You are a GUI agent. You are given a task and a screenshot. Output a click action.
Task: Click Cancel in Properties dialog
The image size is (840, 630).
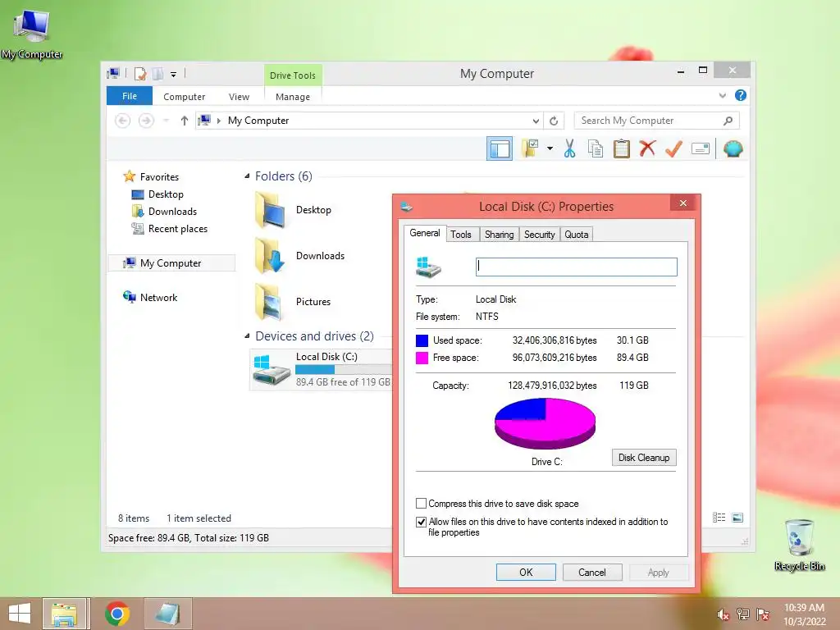592,572
